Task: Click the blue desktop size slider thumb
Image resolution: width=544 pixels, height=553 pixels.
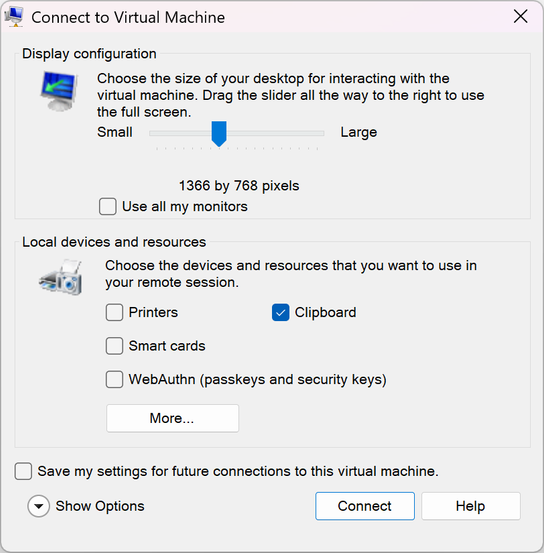Action: point(219,134)
